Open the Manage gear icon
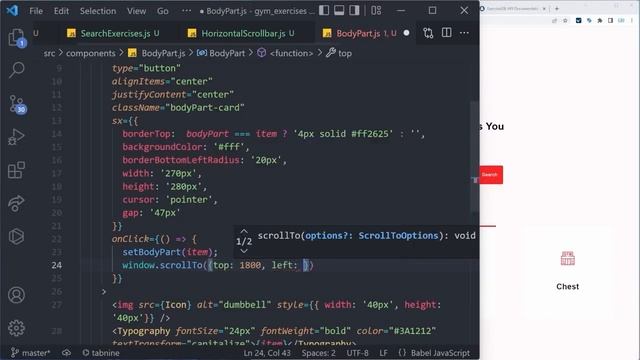 point(16,328)
